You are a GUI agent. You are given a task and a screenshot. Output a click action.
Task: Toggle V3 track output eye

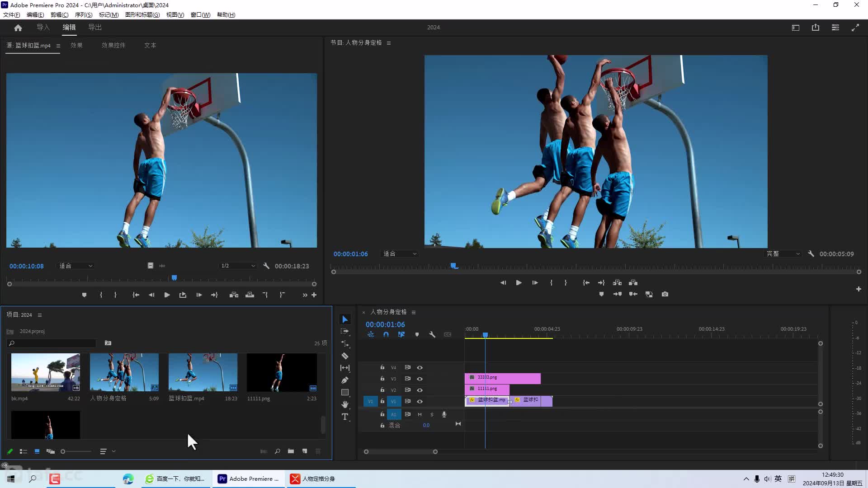(x=420, y=379)
